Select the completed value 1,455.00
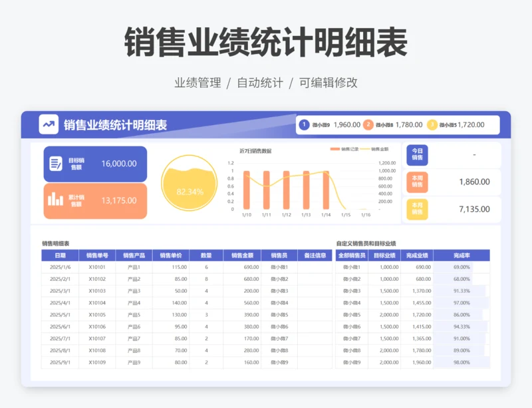Image resolution: width=532 pixels, height=408 pixels. coord(417,303)
